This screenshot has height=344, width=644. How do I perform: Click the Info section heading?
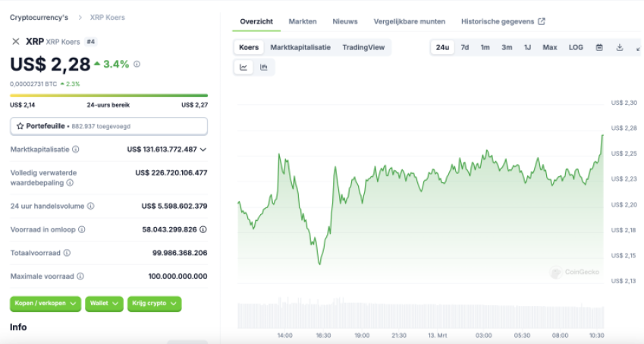tap(18, 327)
